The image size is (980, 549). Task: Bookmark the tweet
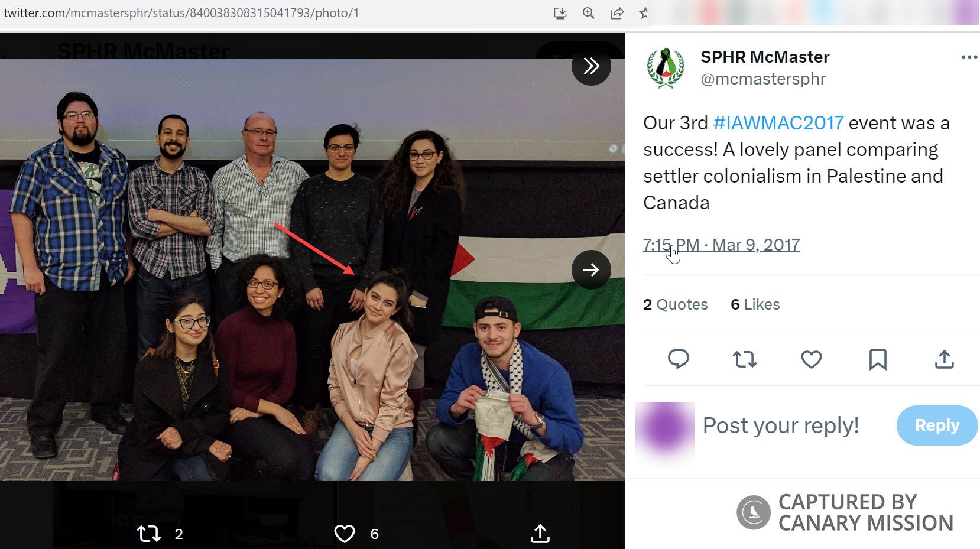tap(878, 359)
